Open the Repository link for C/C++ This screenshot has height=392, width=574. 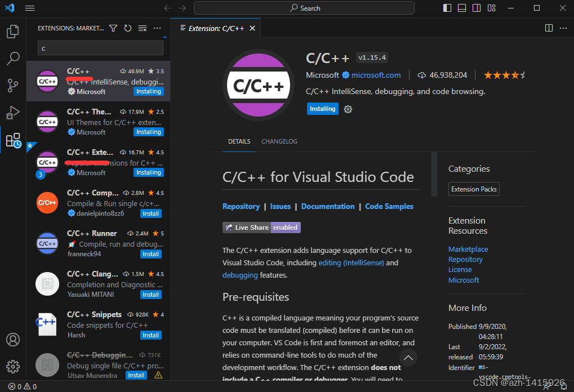241,206
